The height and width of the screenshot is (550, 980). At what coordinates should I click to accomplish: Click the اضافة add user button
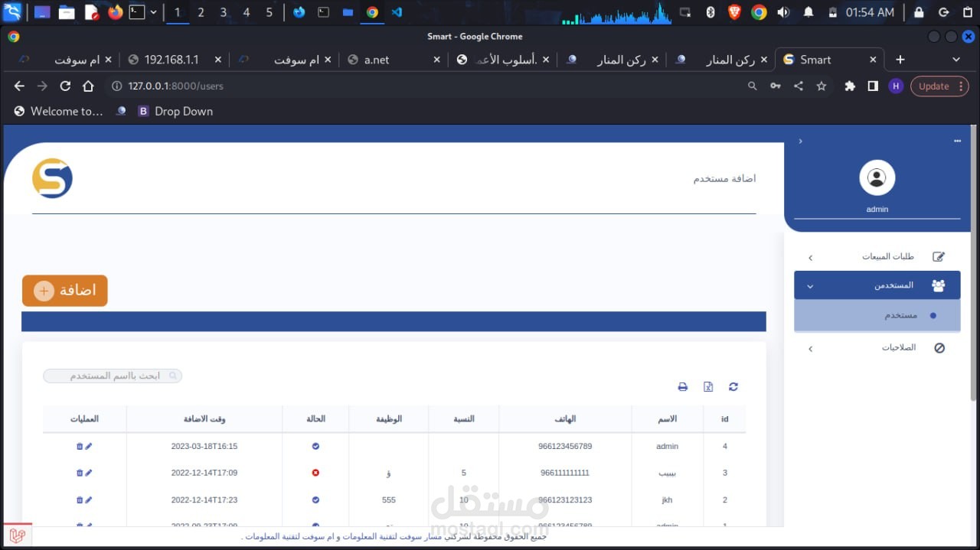pyautogui.click(x=65, y=291)
